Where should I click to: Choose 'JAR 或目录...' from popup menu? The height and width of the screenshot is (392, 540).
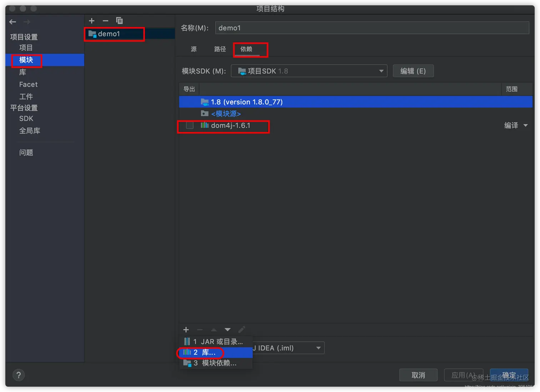pos(216,341)
